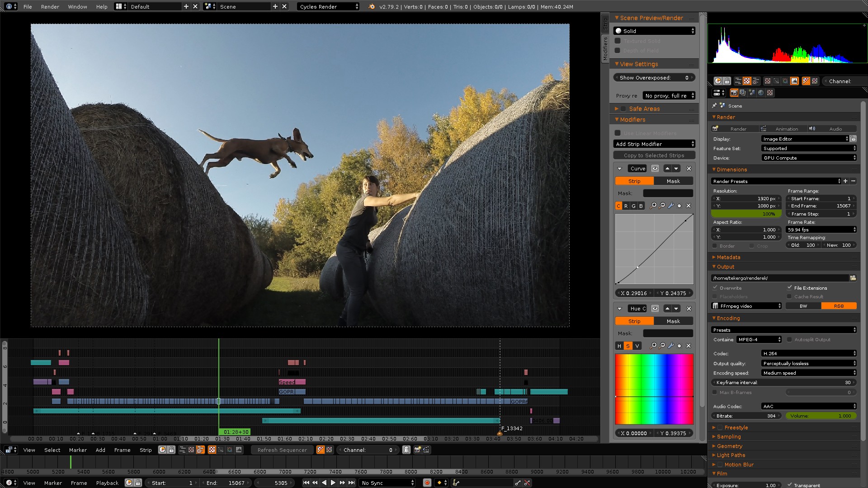Viewport: 868px width, 488px height.
Task: Enable the Autosplit Output checkbox
Action: click(790, 340)
